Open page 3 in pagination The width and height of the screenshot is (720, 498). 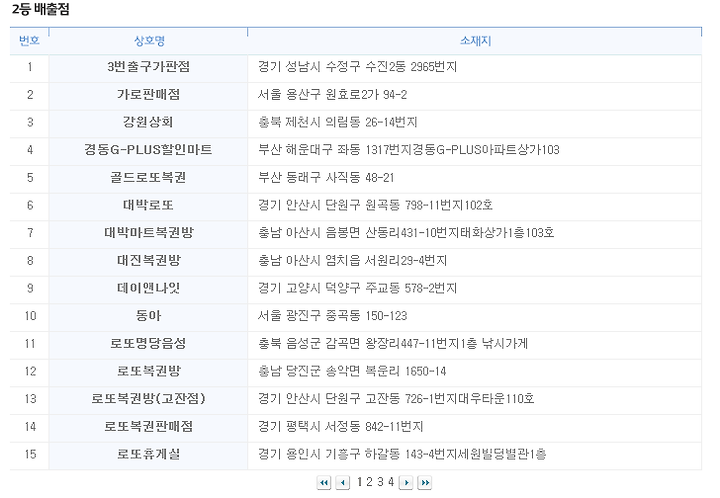tap(380, 482)
